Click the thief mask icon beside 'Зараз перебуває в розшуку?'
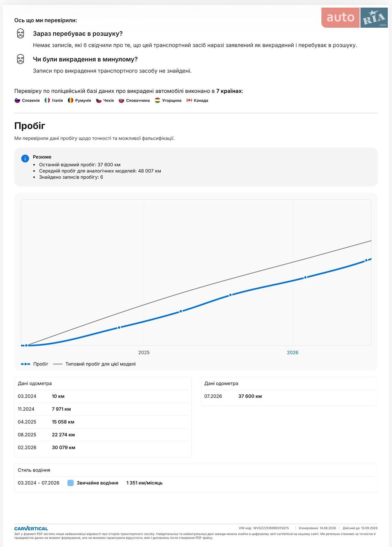Viewport: 392px width, 547px height. tap(20, 34)
